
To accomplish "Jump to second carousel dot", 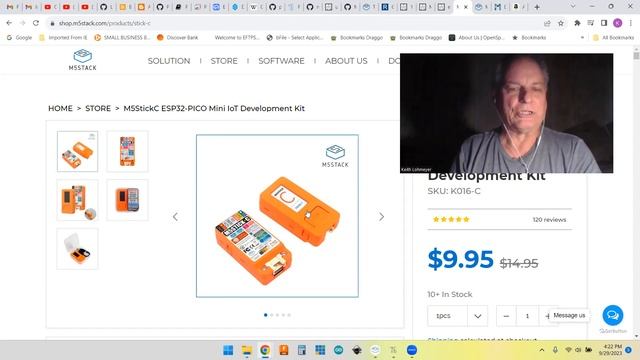I will (x=271, y=315).
